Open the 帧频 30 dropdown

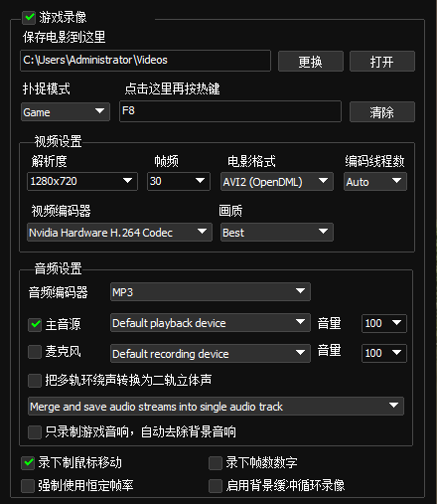point(179,181)
